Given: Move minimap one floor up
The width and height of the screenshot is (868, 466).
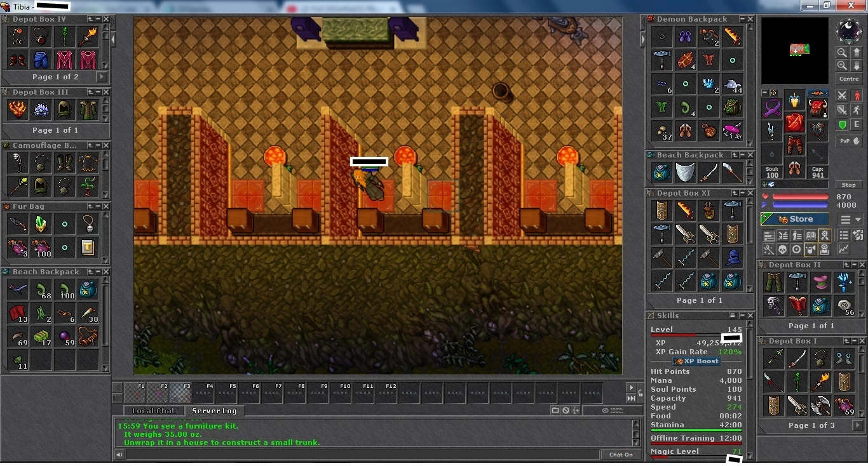Looking at the screenshot, I should tap(856, 53).
